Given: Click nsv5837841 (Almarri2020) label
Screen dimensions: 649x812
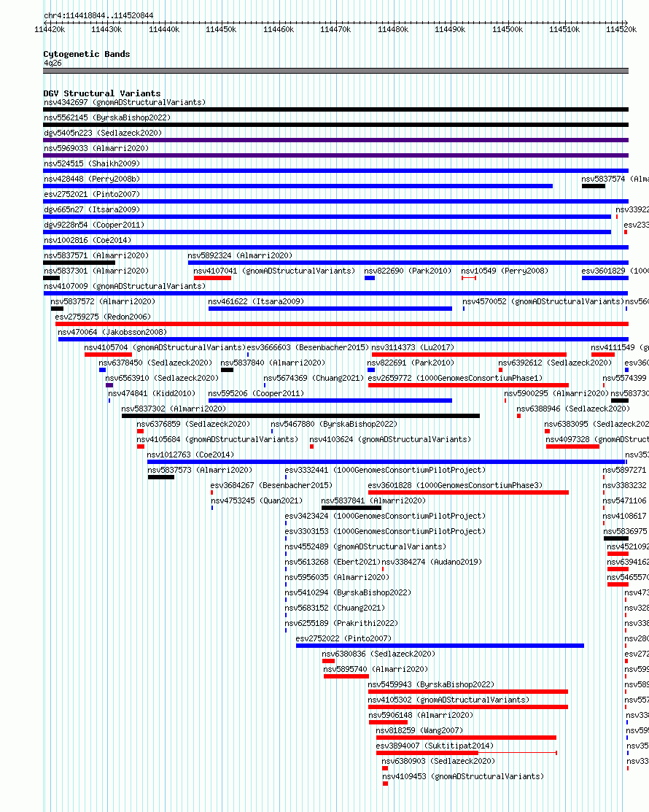Looking at the screenshot, I should click(373, 500).
